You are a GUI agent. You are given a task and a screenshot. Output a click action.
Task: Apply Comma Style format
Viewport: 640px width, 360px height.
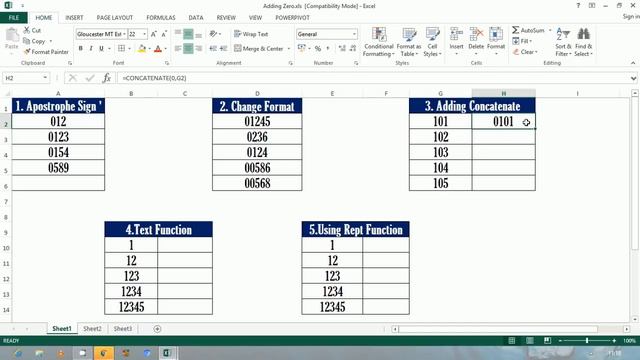[328, 49]
